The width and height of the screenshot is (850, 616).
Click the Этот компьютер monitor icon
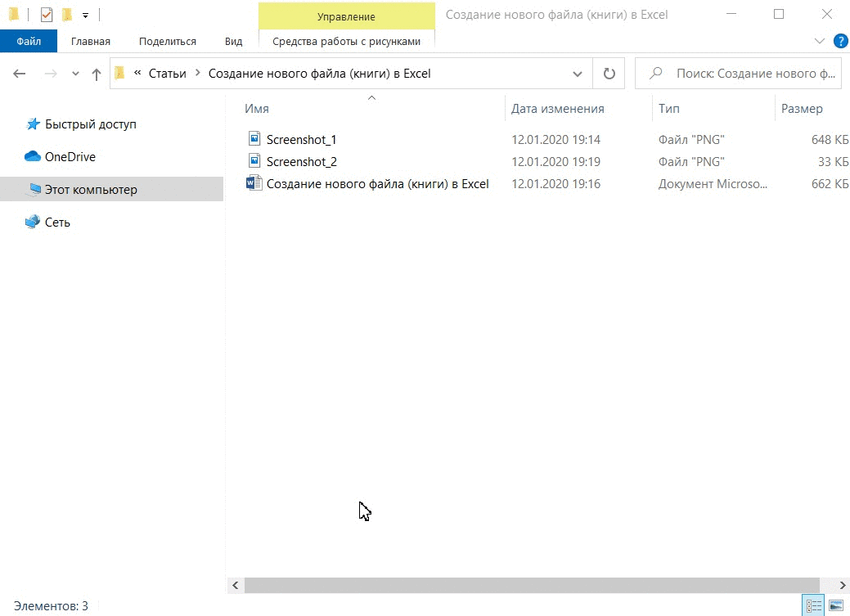tap(34, 189)
